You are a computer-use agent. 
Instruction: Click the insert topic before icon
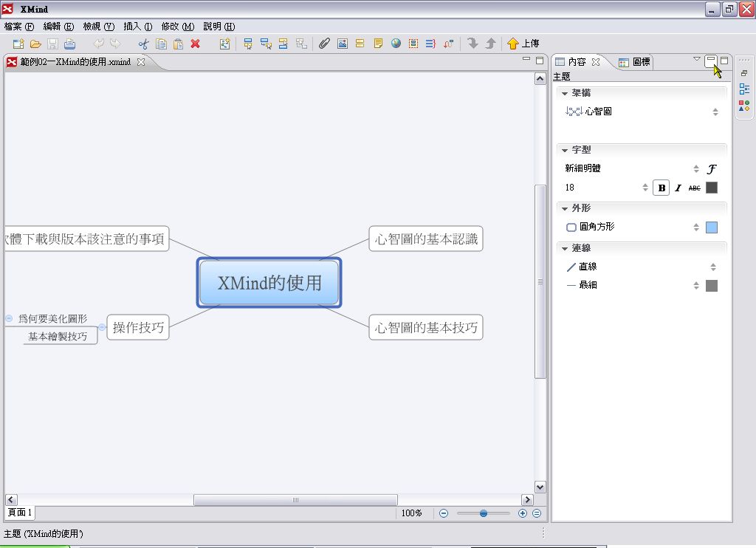coord(283,44)
